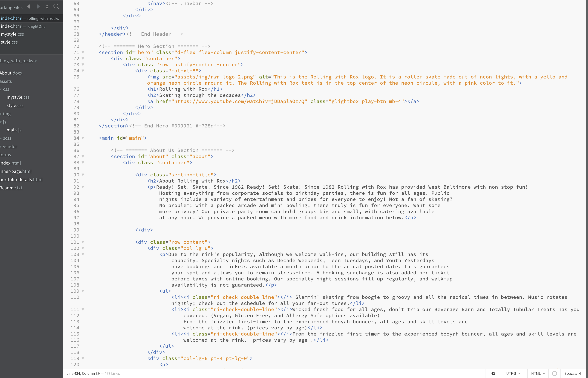This screenshot has width=588, height=378.
Task: Collapse fold arrow at line 109
Action: tap(83, 291)
